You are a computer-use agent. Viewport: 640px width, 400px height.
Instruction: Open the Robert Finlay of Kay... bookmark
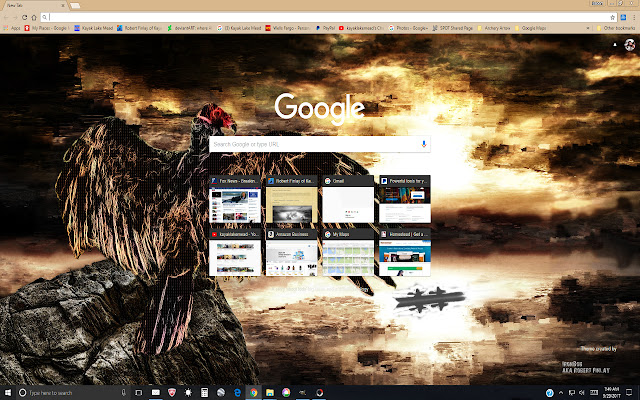[140, 28]
